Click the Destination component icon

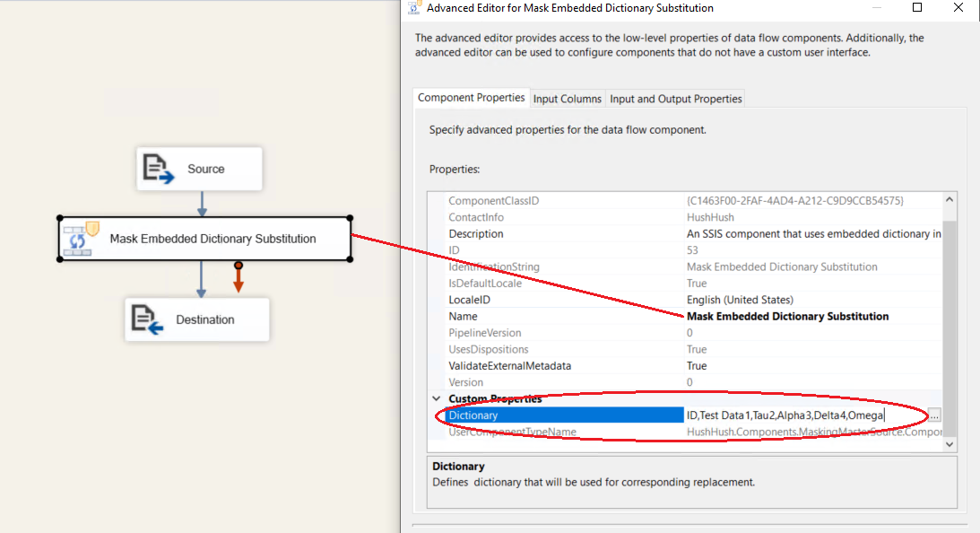click(x=148, y=319)
